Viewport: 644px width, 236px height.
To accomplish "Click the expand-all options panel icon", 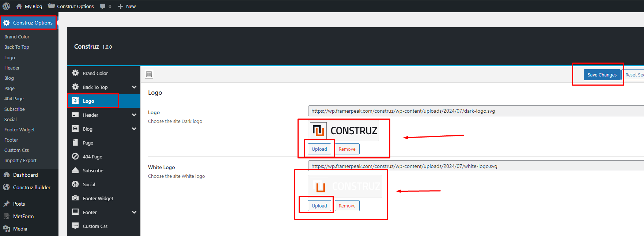I will pos(149,75).
